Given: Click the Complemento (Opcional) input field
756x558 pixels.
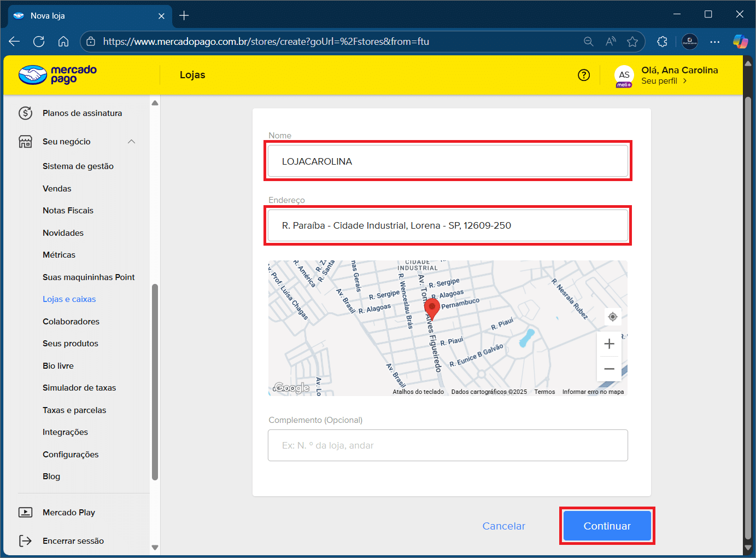Looking at the screenshot, I should pyautogui.click(x=447, y=445).
